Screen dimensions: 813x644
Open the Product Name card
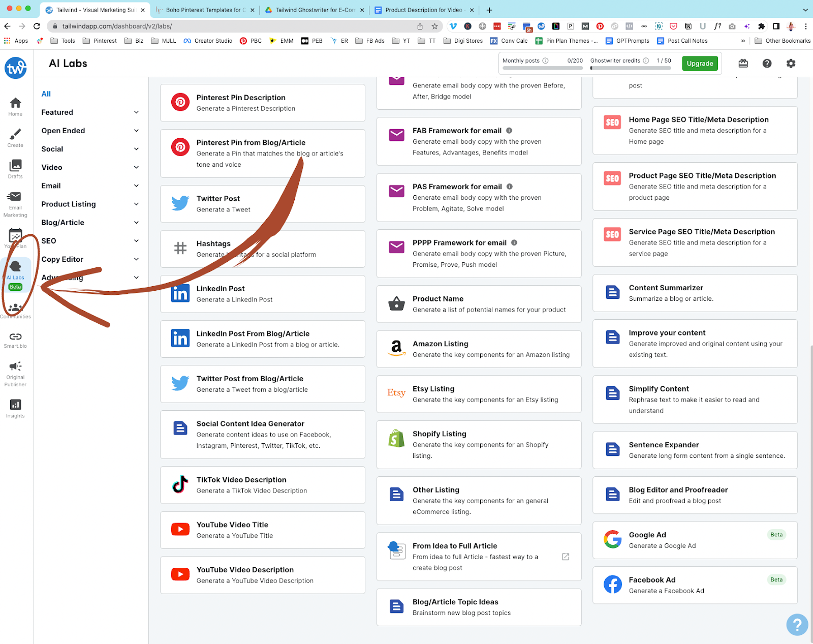(x=479, y=304)
